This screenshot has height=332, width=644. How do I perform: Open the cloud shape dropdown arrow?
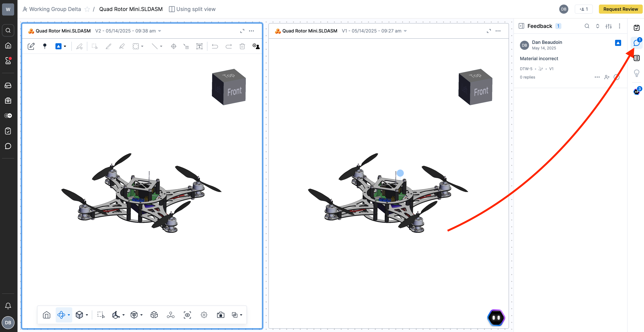(142, 46)
